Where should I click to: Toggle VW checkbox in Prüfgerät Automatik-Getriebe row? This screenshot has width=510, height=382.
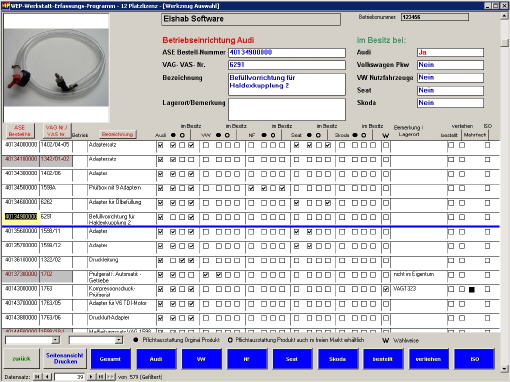coord(206,275)
